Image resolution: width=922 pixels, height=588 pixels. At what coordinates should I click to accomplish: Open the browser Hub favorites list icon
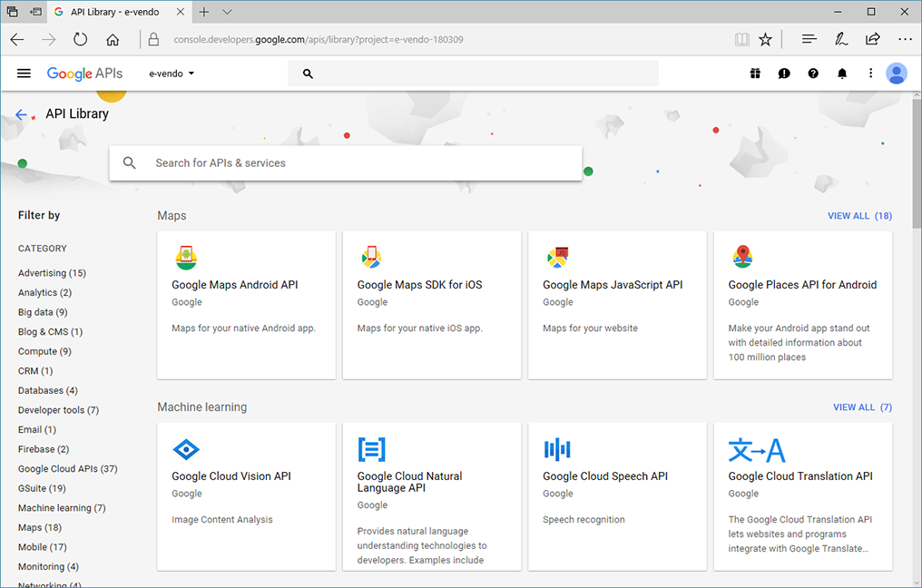pyautogui.click(x=809, y=39)
